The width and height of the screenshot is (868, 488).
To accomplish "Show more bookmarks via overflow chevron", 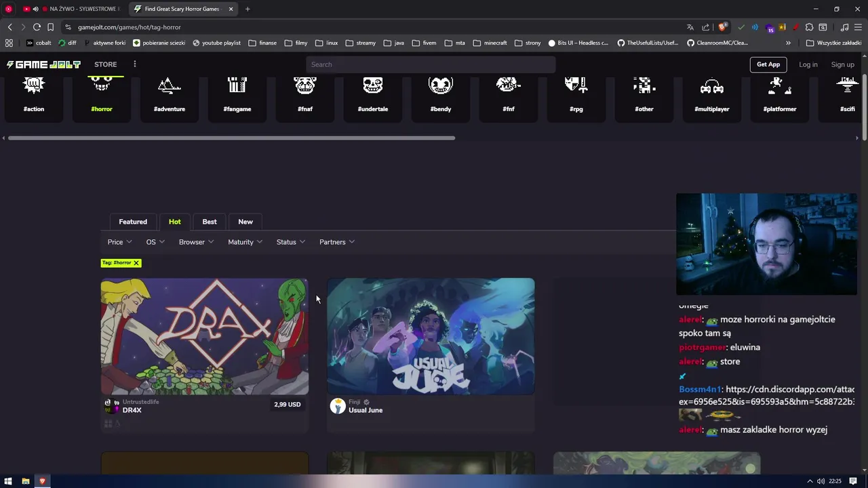I will pos(788,43).
